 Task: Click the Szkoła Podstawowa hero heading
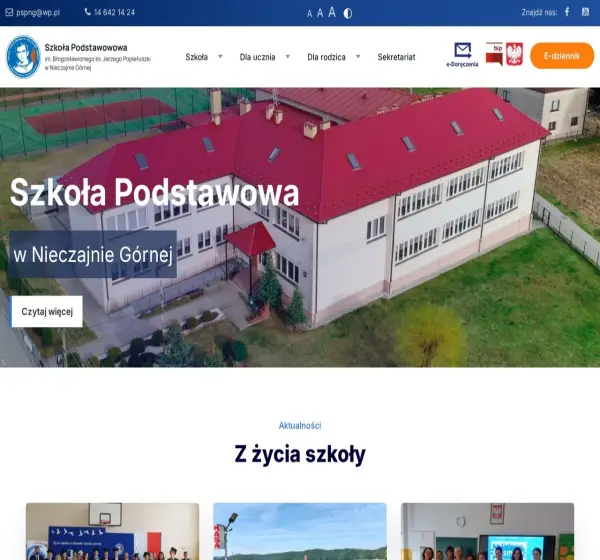(x=154, y=193)
